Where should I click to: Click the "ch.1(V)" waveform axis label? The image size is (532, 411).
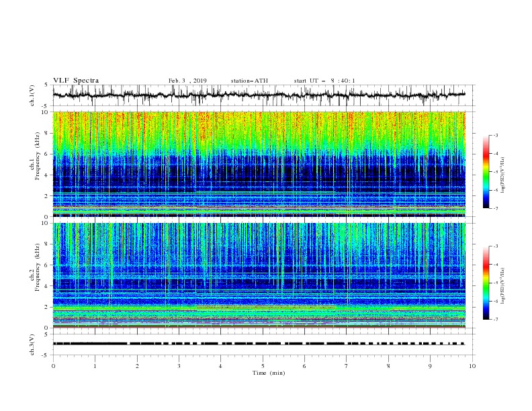point(32,95)
